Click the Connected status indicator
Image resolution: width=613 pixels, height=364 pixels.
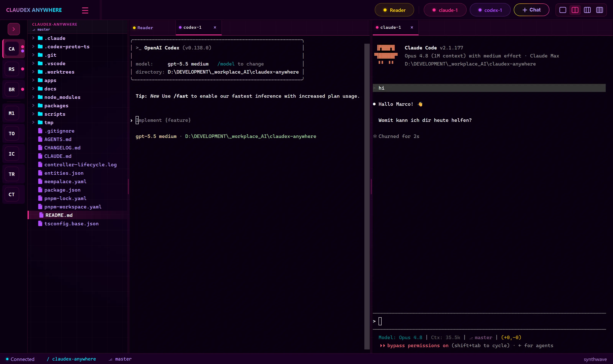click(x=20, y=359)
